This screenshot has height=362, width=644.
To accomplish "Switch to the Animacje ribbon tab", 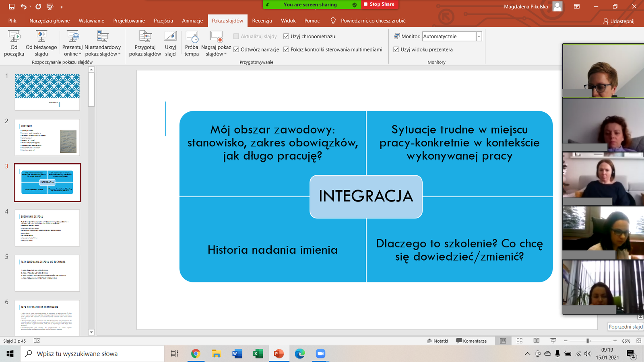I will point(192,21).
